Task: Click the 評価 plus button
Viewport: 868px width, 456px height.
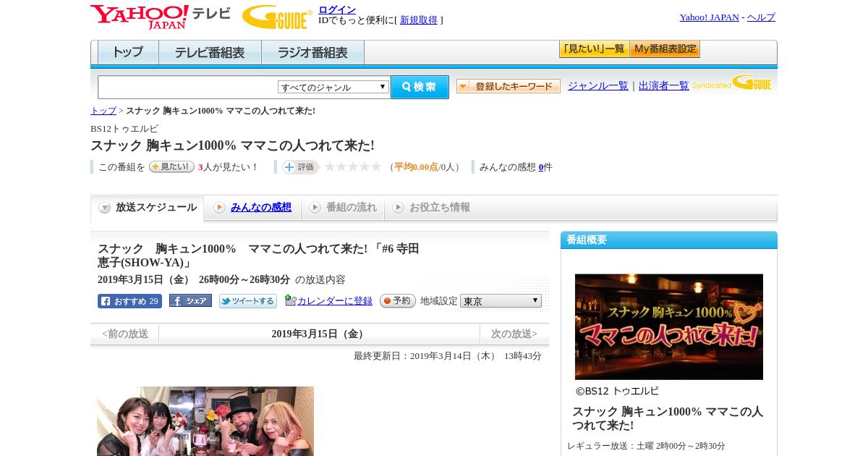Action: pos(300,167)
